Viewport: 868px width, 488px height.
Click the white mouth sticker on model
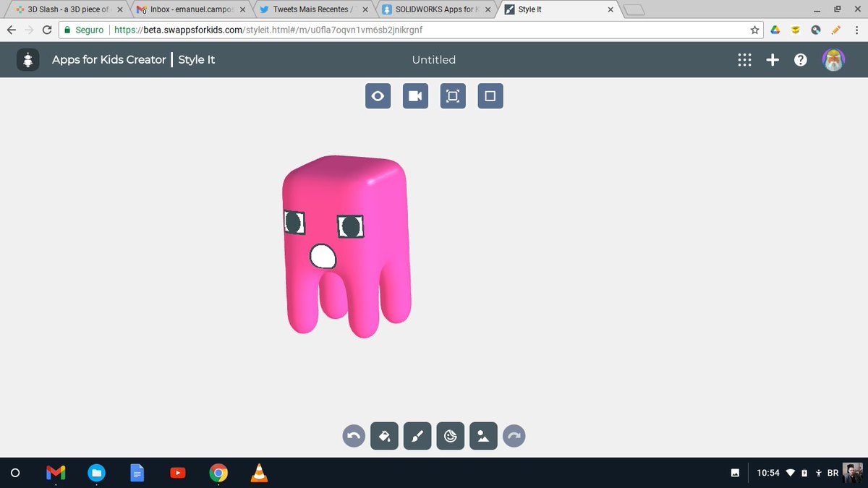[323, 257]
